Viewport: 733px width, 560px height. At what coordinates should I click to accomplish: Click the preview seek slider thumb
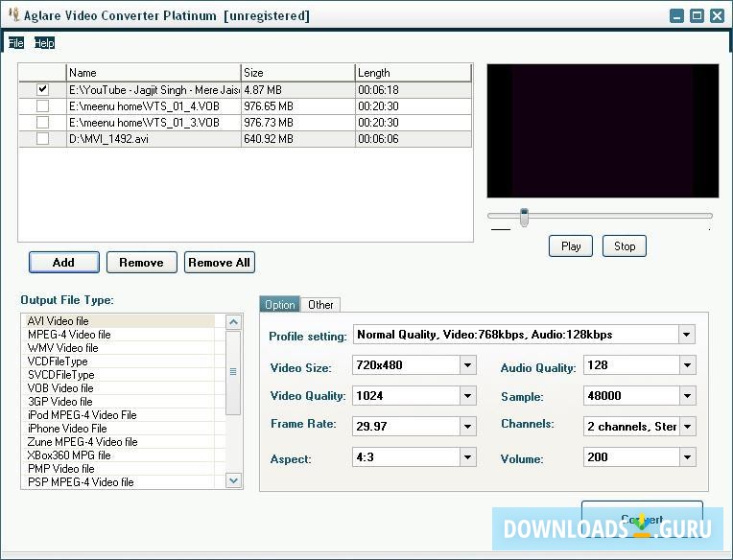524,217
